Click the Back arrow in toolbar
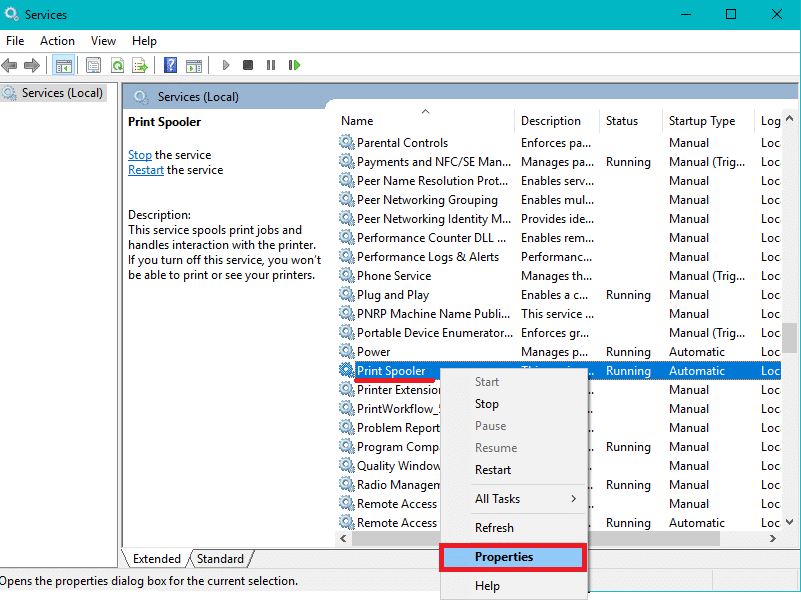The image size is (801, 601). [10, 65]
